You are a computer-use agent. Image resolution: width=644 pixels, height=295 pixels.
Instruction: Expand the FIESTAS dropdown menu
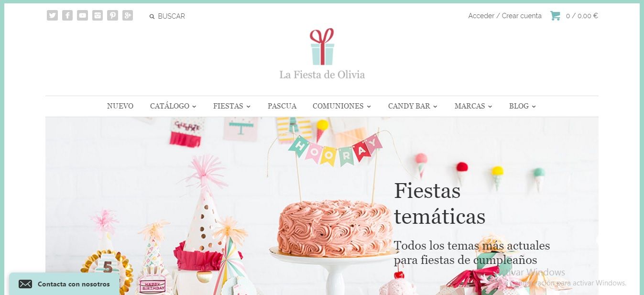(232, 106)
